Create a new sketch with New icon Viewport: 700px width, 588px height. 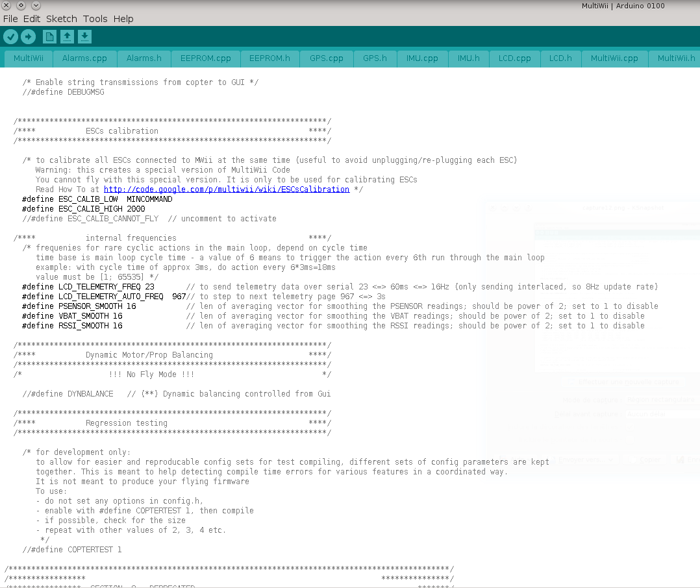(49, 37)
